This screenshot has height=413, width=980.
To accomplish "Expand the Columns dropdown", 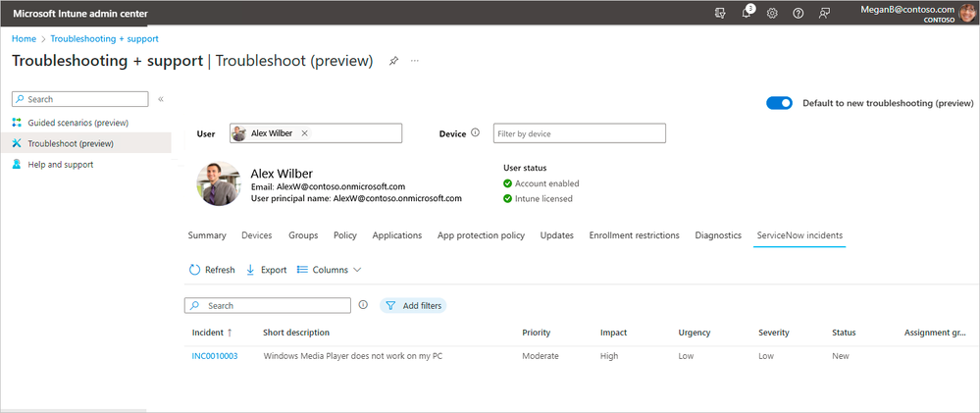I will click(330, 270).
